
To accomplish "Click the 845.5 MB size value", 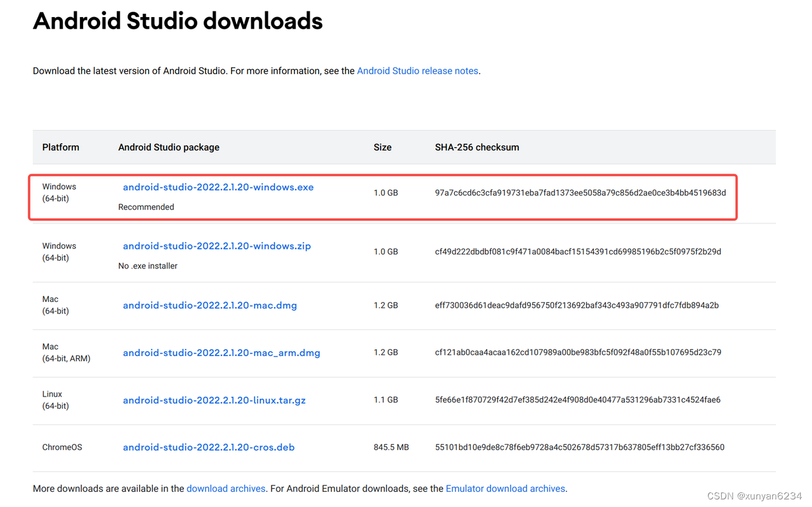I will pos(391,447).
